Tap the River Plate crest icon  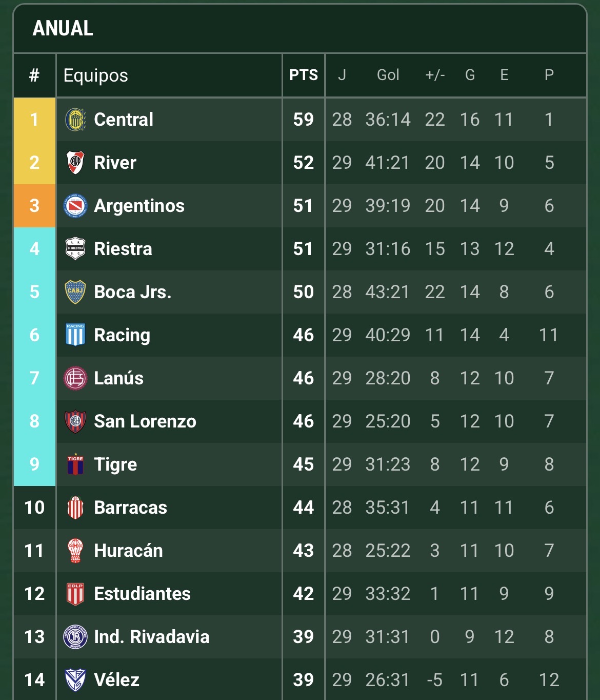coord(75,163)
